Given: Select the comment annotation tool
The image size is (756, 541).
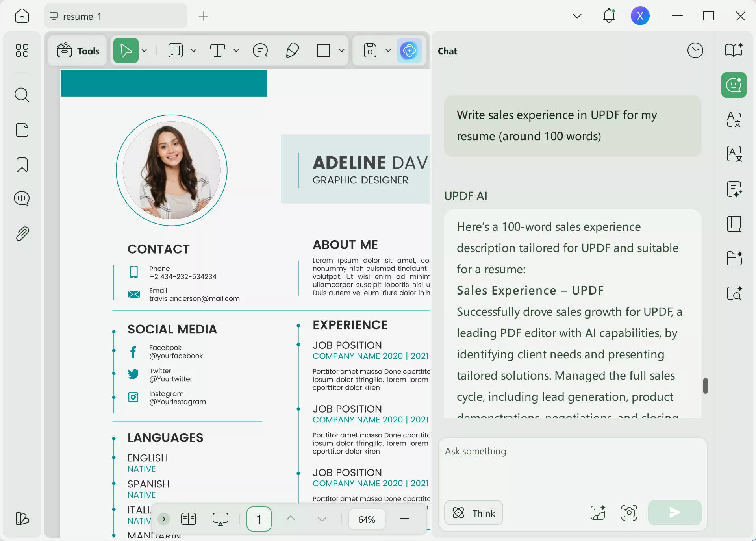Looking at the screenshot, I should click(260, 50).
